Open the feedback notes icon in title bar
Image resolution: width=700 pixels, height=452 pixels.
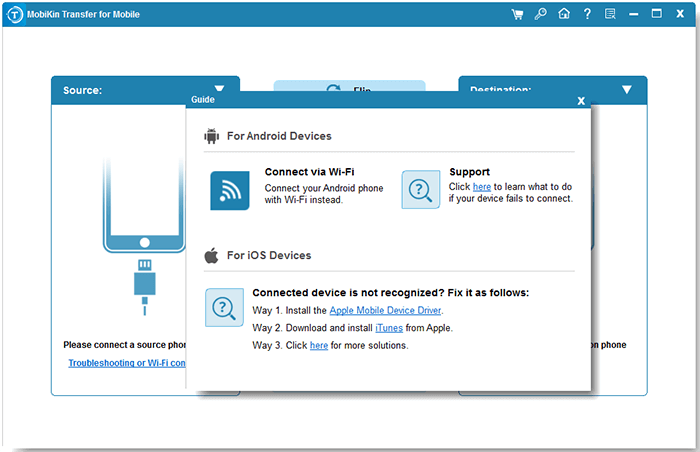[x=610, y=14]
